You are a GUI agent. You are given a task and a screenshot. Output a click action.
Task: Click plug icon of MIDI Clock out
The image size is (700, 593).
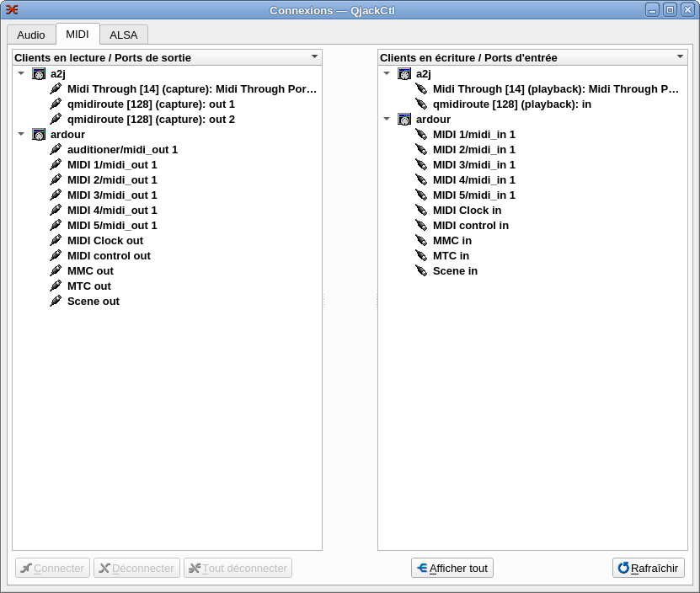(x=56, y=241)
